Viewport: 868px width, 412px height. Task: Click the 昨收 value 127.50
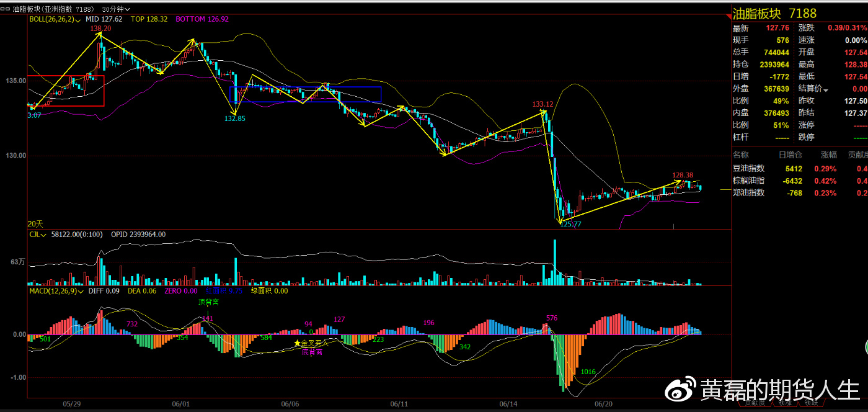(855, 101)
